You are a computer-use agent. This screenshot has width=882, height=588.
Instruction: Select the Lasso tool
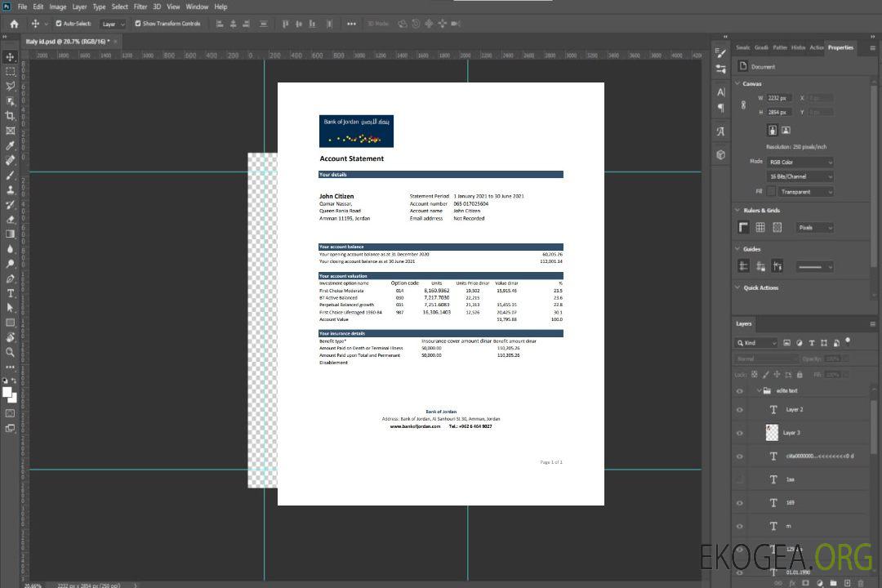coord(10,86)
